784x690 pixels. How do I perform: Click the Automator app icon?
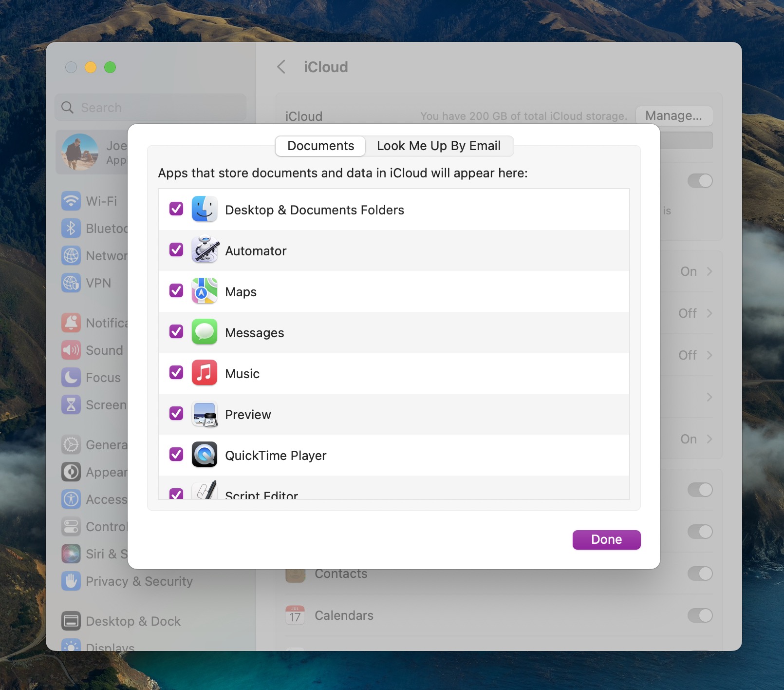pos(205,250)
